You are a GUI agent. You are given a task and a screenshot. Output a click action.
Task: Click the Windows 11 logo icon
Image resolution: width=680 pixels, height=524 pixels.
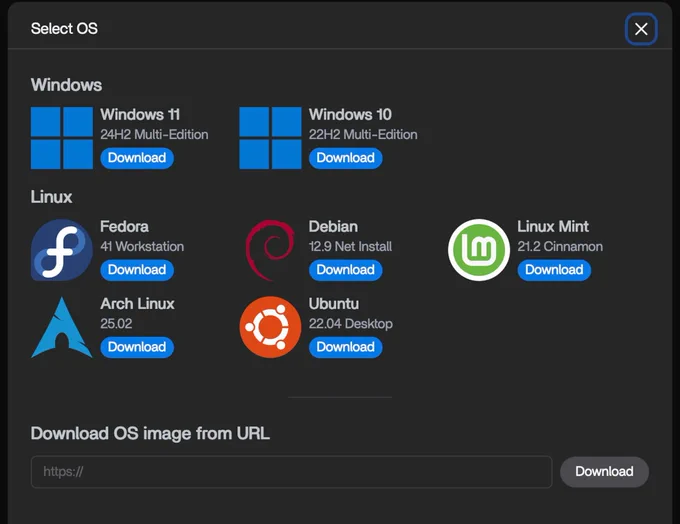point(62,138)
